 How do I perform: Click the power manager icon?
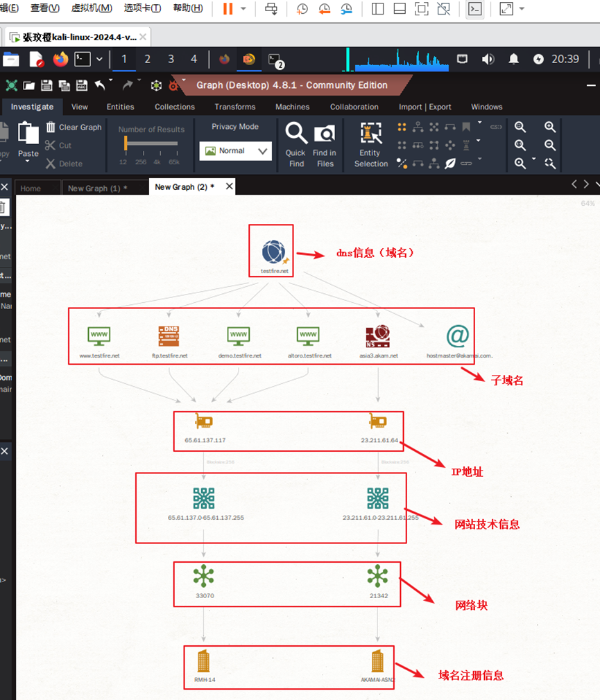click(x=538, y=59)
